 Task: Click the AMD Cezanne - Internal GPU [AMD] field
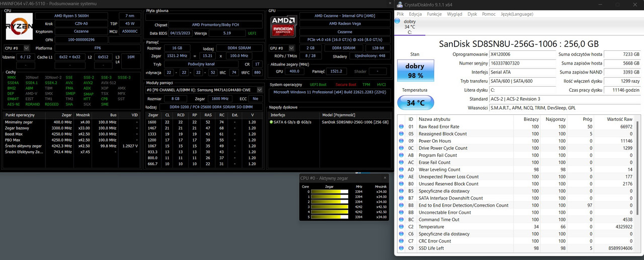click(344, 16)
